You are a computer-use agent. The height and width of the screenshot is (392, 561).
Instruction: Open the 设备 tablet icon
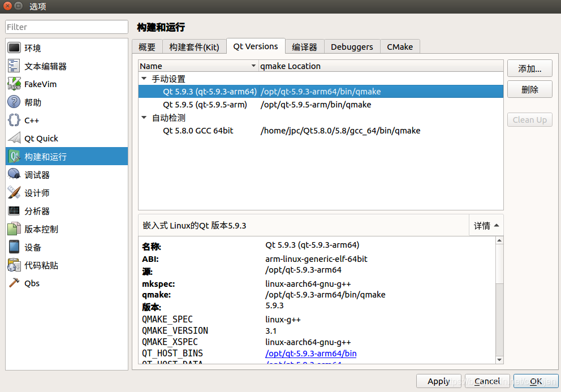[14, 247]
